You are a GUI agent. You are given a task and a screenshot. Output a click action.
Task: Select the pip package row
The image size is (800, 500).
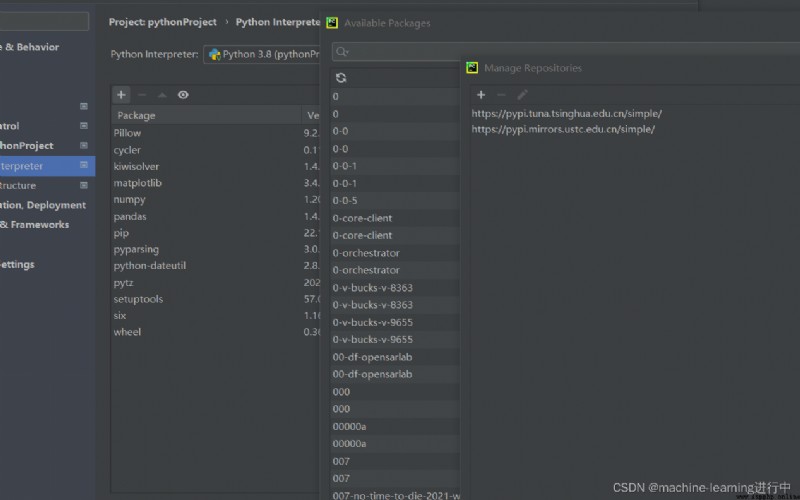(216, 233)
